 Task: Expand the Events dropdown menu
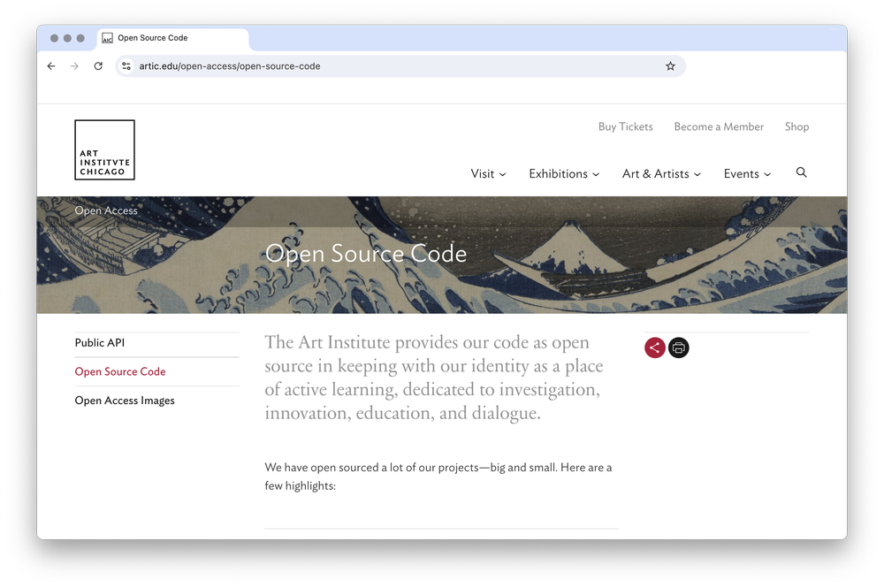[x=747, y=173]
